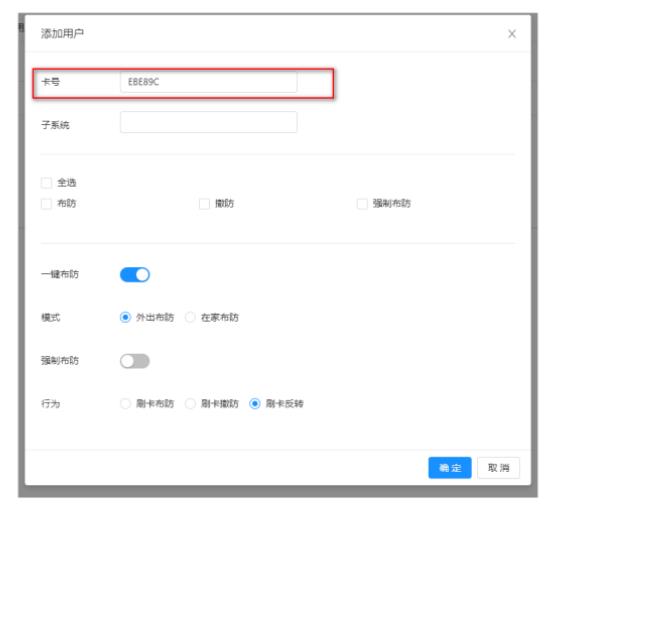
Task: Click the 子系统 field label
Action: [x=54, y=124]
